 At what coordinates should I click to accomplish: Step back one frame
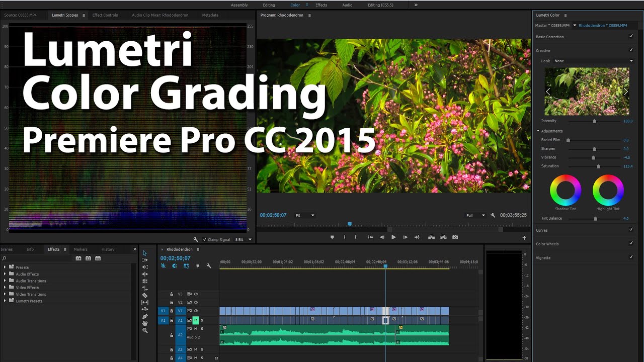[382, 237]
